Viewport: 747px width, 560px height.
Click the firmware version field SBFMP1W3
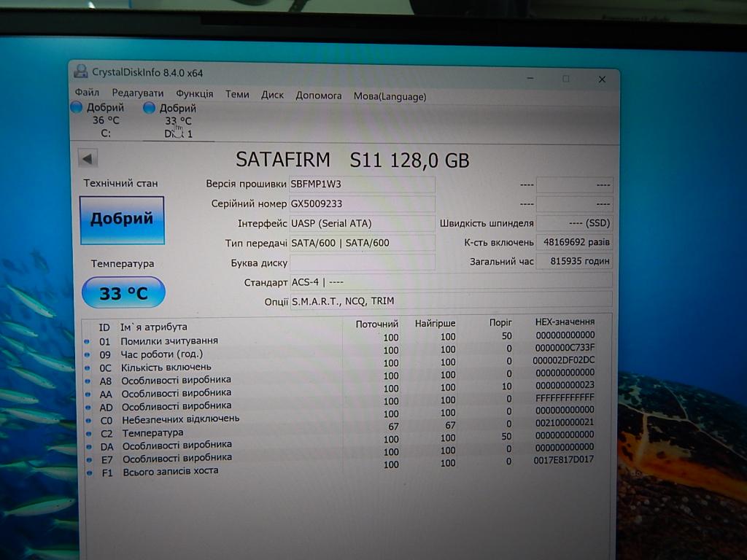tap(362, 184)
